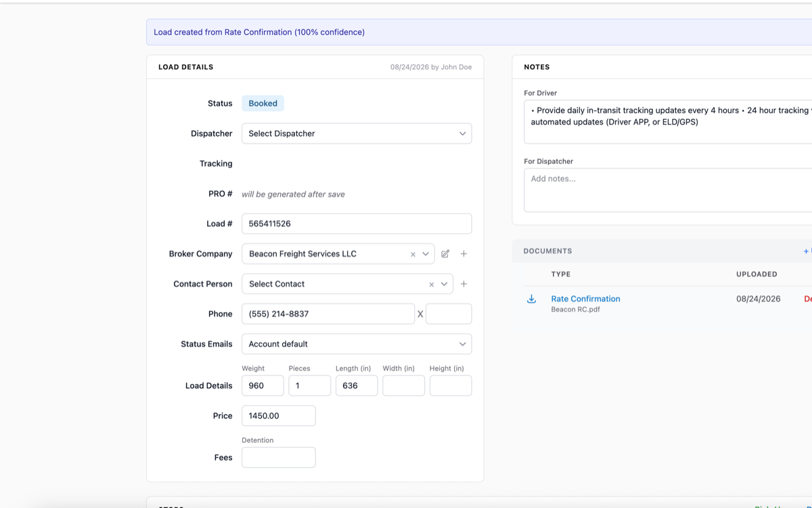Open the Status Emails Account default dropdown
The width and height of the screenshot is (812, 508).
coord(357,344)
